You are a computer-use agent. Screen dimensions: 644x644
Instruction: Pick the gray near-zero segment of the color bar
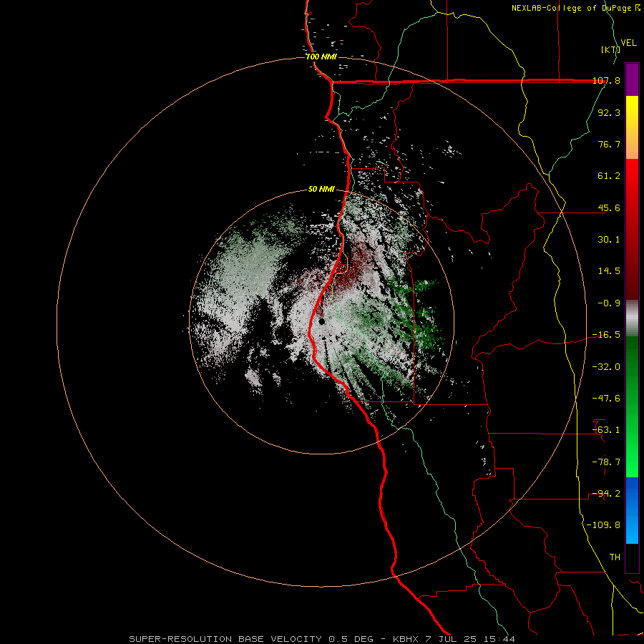pos(632,318)
